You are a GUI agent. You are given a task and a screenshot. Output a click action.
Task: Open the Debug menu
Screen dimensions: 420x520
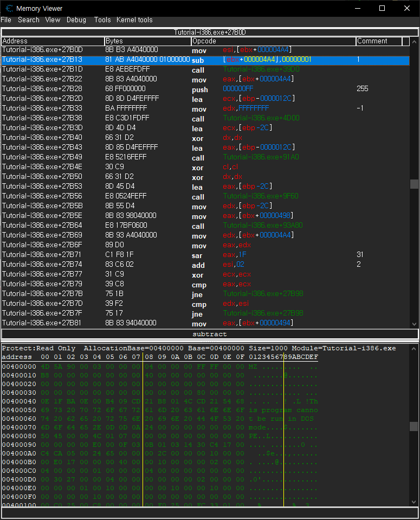tap(76, 20)
